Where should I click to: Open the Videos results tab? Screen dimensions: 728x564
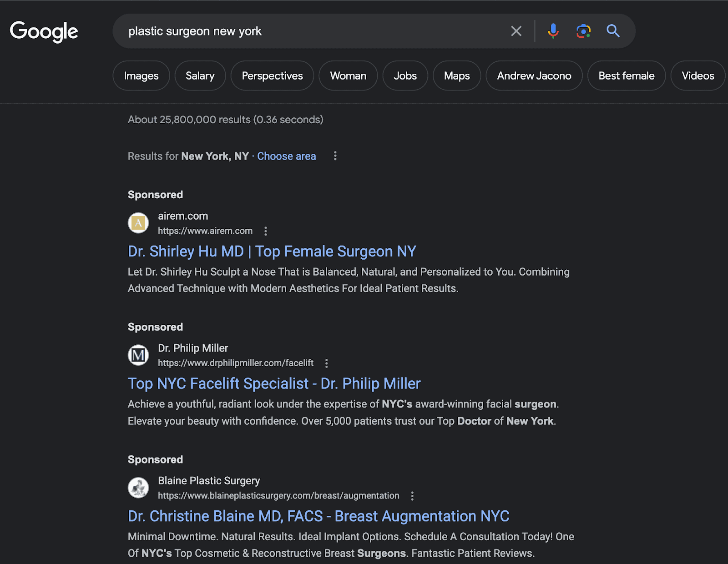[x=698, y=76]
